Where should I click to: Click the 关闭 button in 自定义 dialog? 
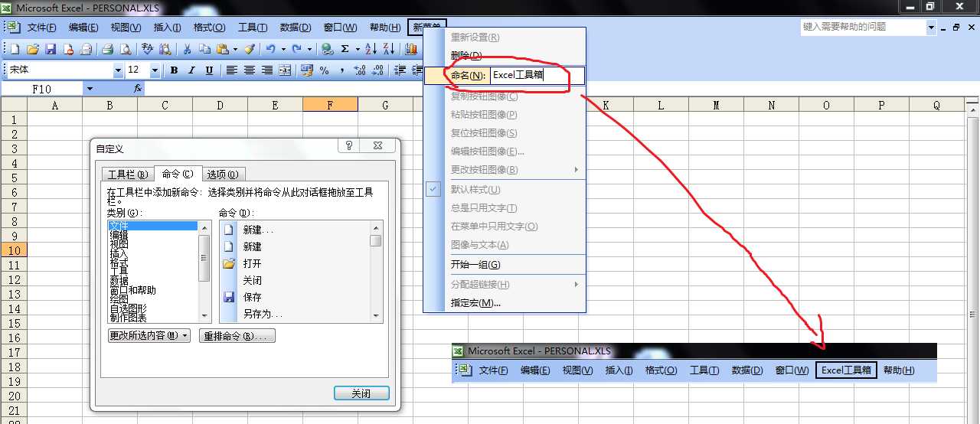(x=361, y=393)
